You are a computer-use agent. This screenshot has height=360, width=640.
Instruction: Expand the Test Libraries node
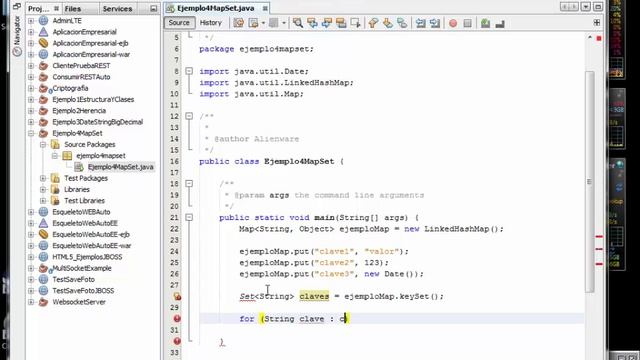click(43, 200)
